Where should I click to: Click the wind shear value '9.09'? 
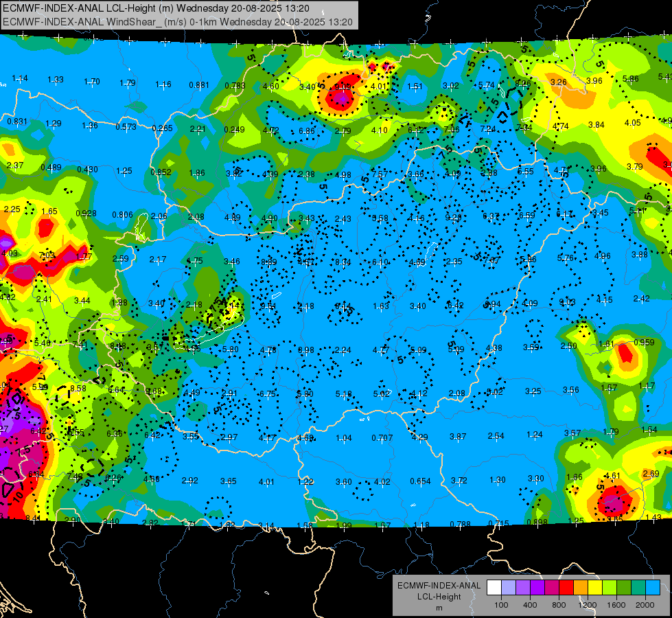click(x=343, y=87)
